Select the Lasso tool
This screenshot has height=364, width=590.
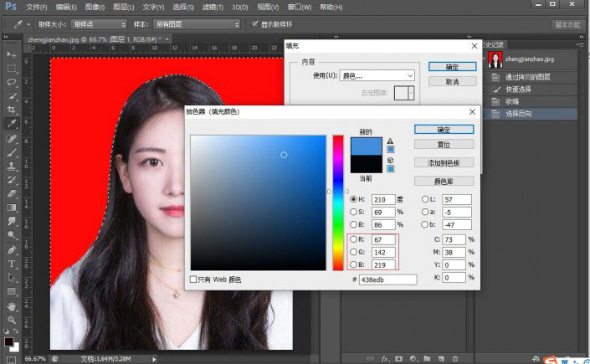click(x=12, y=82)
